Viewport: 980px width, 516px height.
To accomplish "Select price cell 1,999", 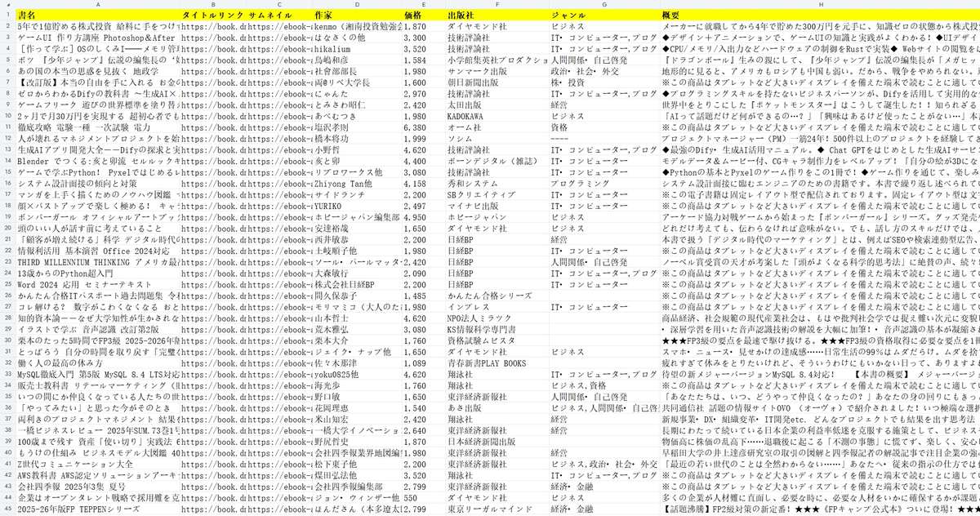I will [x=425, y=140].
